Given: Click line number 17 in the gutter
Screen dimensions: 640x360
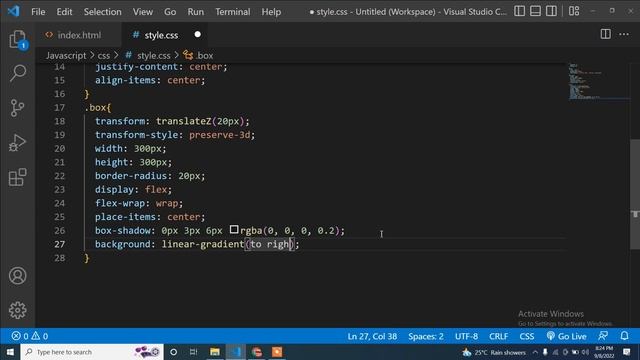Looking at the screenshot, I should click(60, 108).
